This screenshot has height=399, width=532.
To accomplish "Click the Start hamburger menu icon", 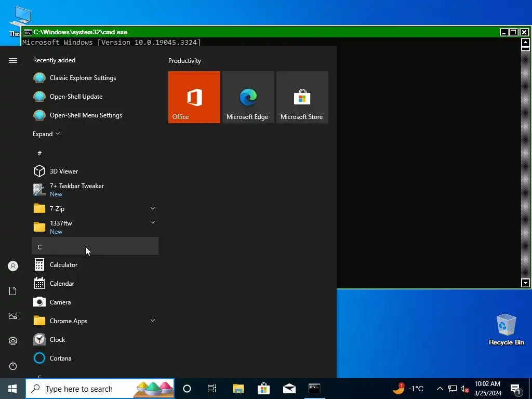I will point(13,60).
